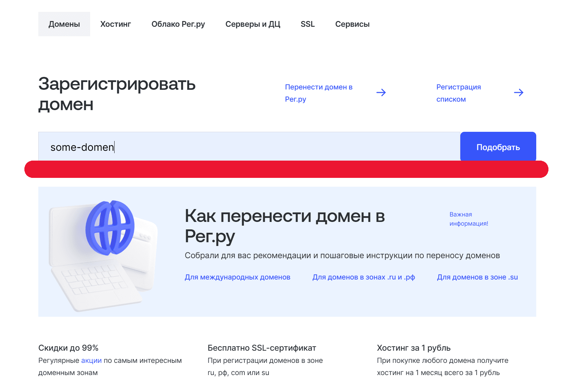Open the Домены tab
This screenshot has height=392, width=582.
64,24
